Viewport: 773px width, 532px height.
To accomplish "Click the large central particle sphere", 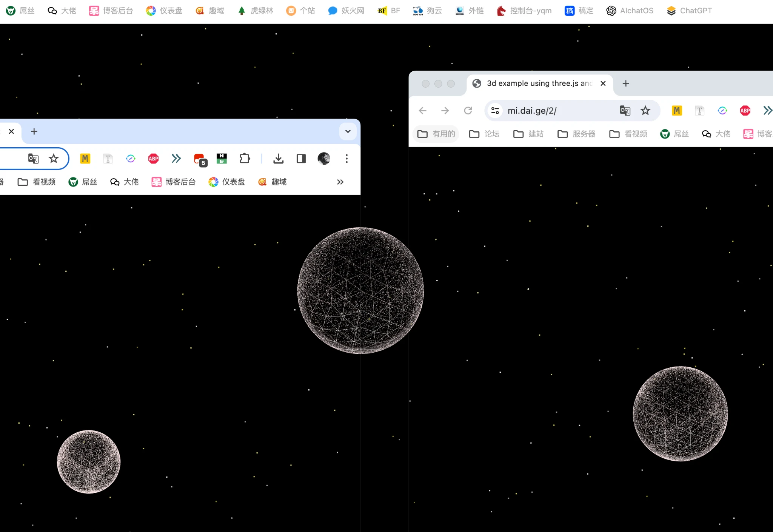I will point(360,290).
